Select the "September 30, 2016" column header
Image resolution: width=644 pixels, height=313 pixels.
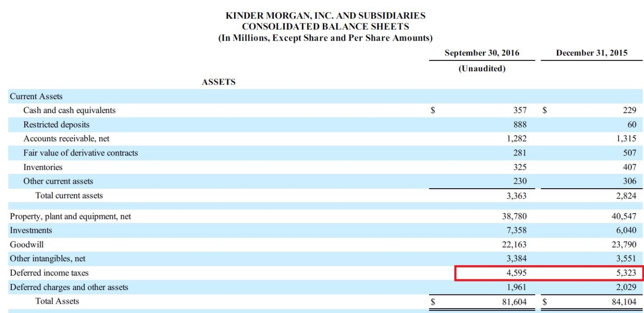[482, 53]
